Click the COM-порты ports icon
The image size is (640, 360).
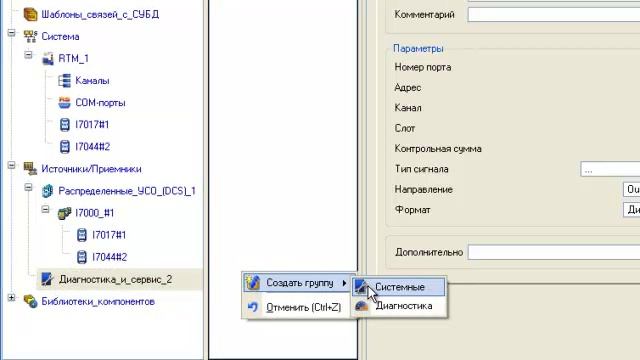point(64,102)
